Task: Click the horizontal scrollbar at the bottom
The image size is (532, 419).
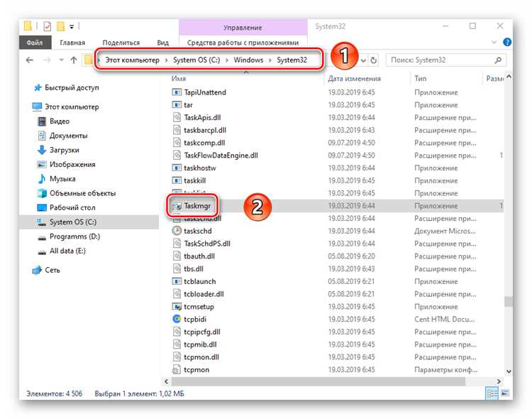Action: click(x=318, y=381)
